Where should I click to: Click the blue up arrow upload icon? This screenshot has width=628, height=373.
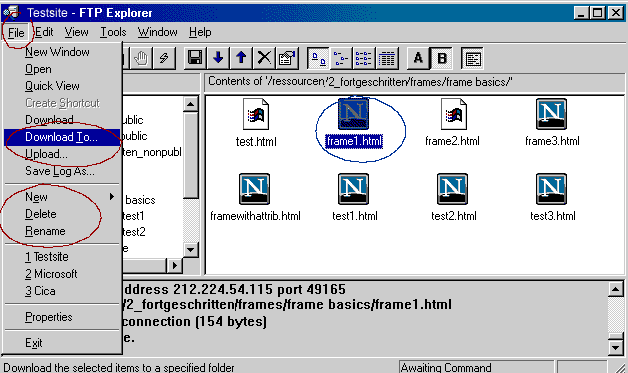tap(241, 58)
